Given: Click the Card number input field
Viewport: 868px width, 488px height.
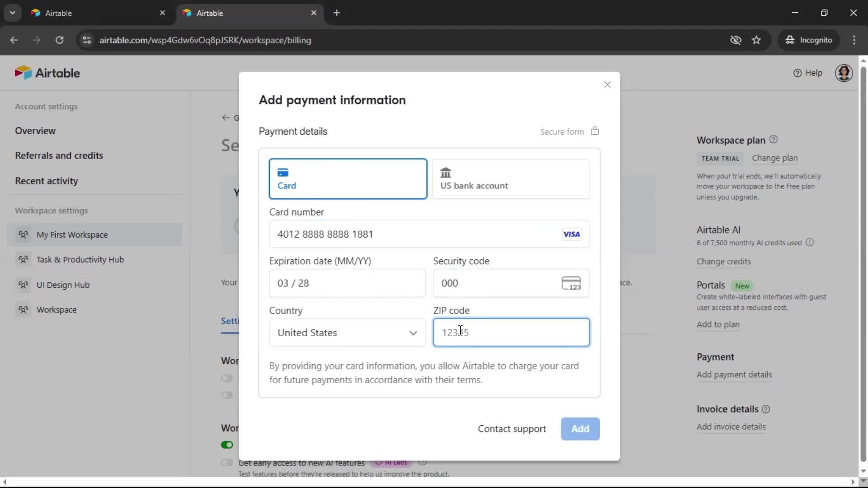Looking at the screenshot, I should pyautogui.click(x=429, y=234).
